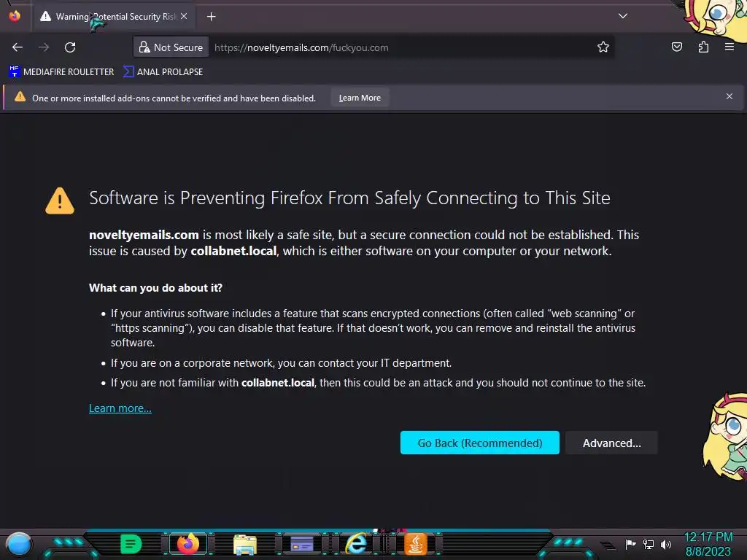Click the Advanced... button
The height and width of the screenshot is (560, 747).
tap(612, 443)
